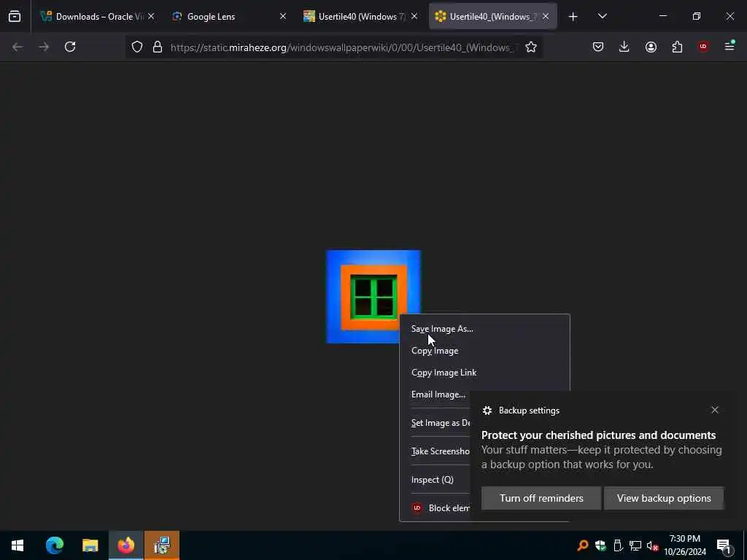The image size is (747, 560).
Task: Close the Usertile40 (Windows 7) wiki tab
Action: point(414,16)
